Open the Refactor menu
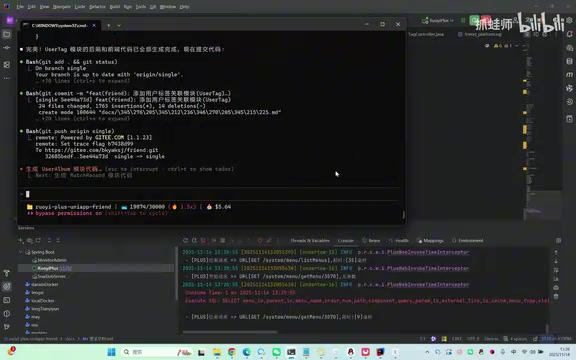 point(97,7)
